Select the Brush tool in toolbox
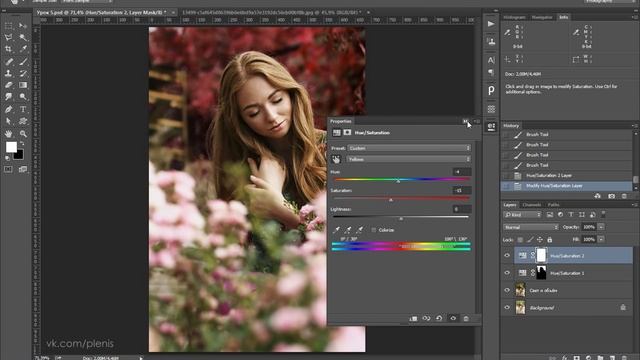The width and height of the screenshot is (640, 360). tap(23, 62)
